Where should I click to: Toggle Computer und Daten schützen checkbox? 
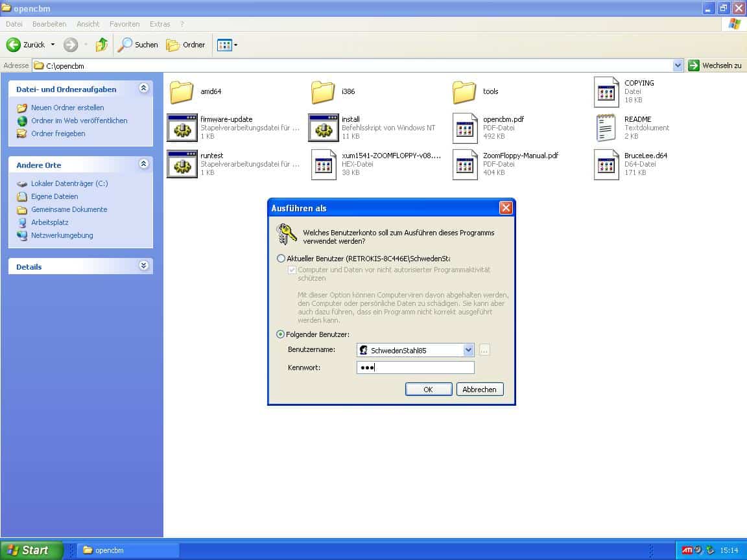pos(292,270)
